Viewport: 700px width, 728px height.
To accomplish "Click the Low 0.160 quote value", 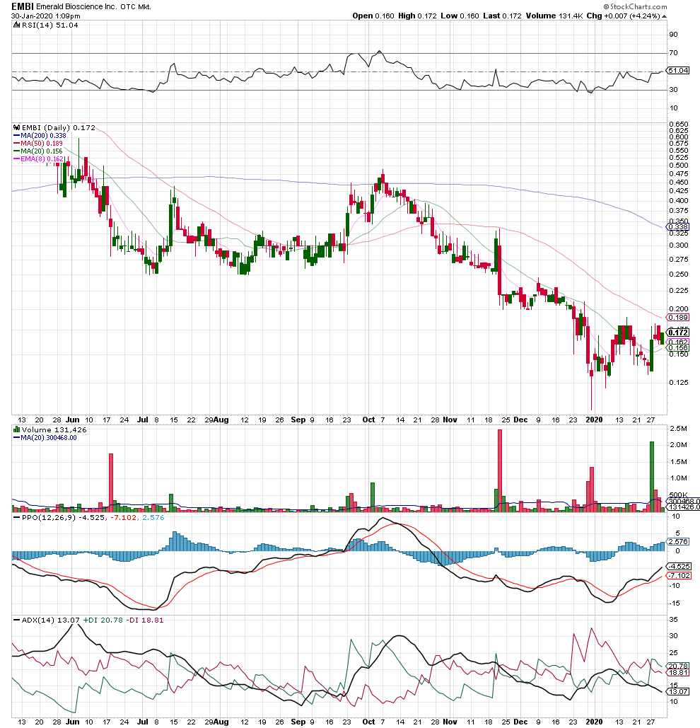I will point(460,16).
